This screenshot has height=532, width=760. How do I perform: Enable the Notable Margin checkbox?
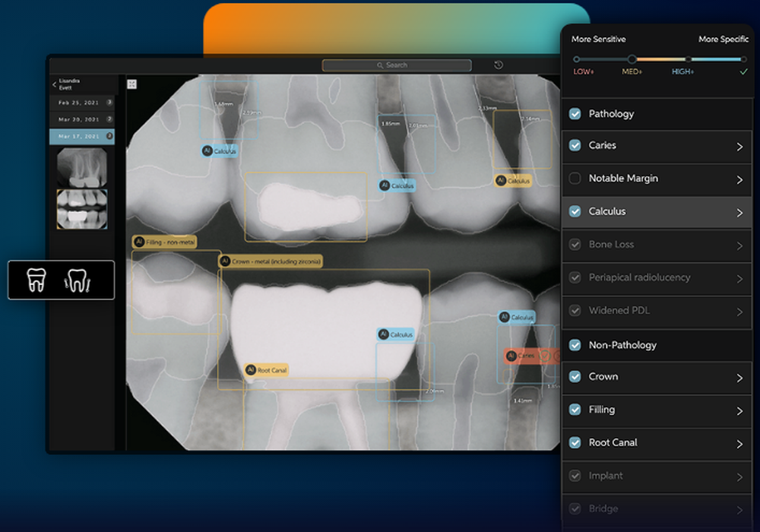(x=575, y=179)
